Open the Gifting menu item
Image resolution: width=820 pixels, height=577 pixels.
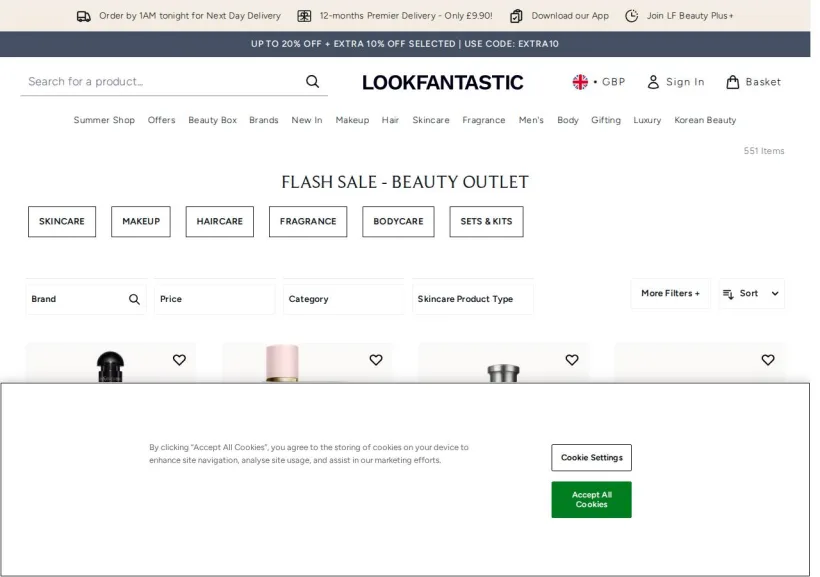tap(606, 120)
